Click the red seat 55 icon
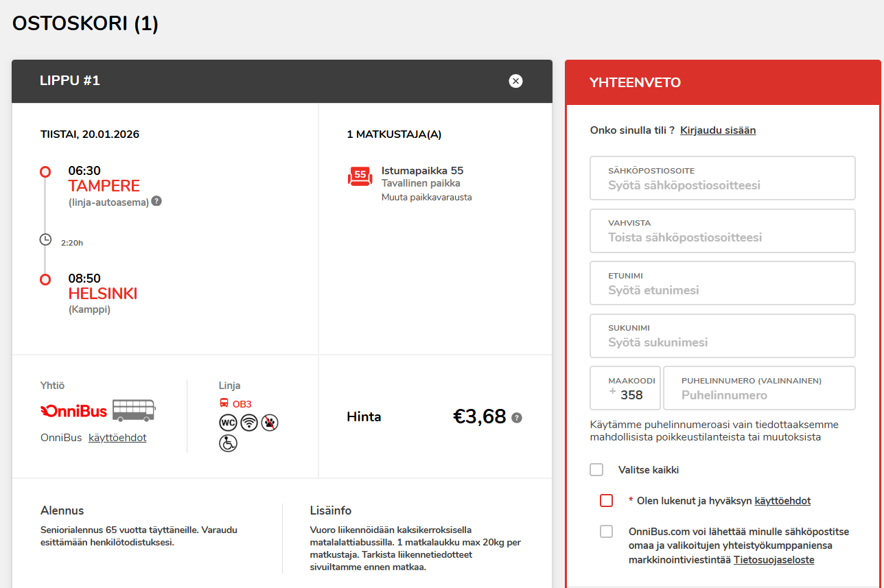884x588 pixels. (x=360, y=176)
